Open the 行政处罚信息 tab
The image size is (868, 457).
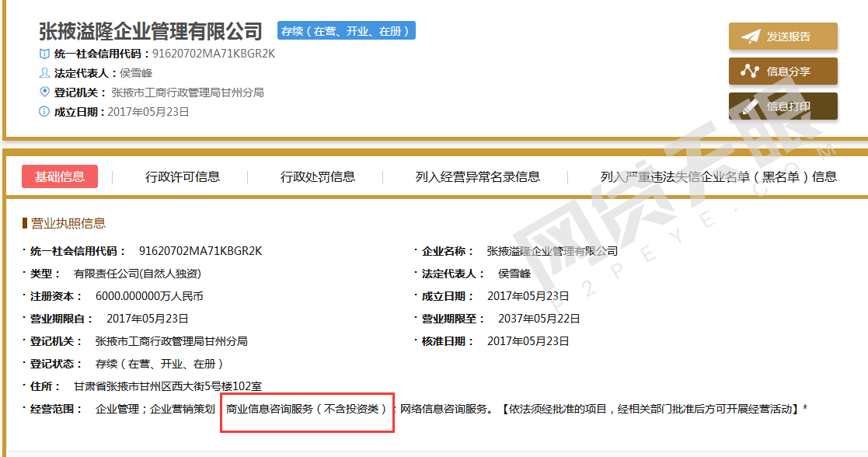318,176
